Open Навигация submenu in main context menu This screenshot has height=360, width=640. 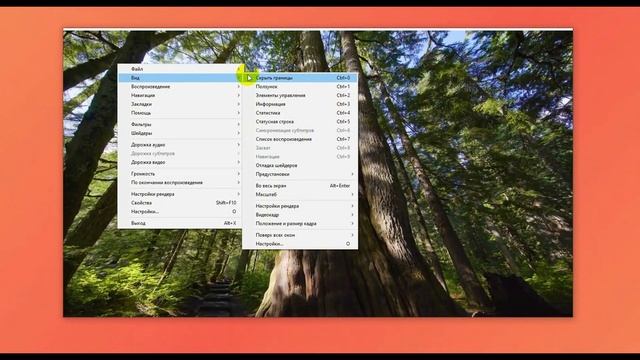click(x=180, y=95)
